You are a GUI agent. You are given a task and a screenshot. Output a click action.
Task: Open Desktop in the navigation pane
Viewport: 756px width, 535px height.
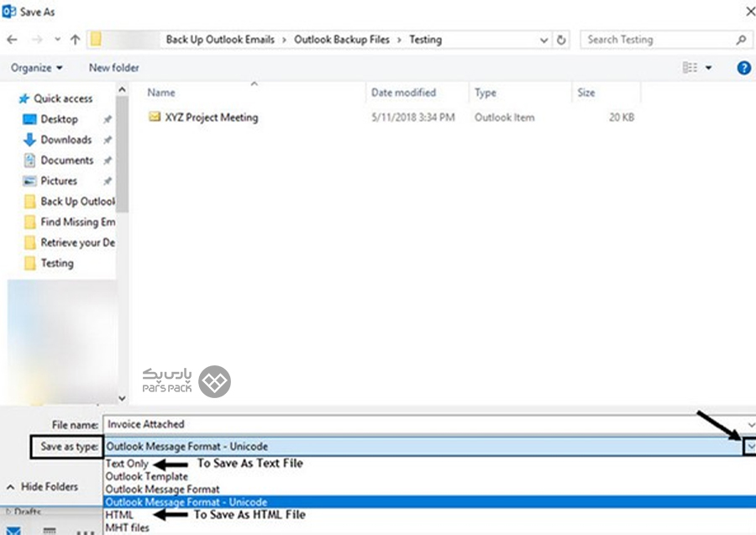pos(50,119)
